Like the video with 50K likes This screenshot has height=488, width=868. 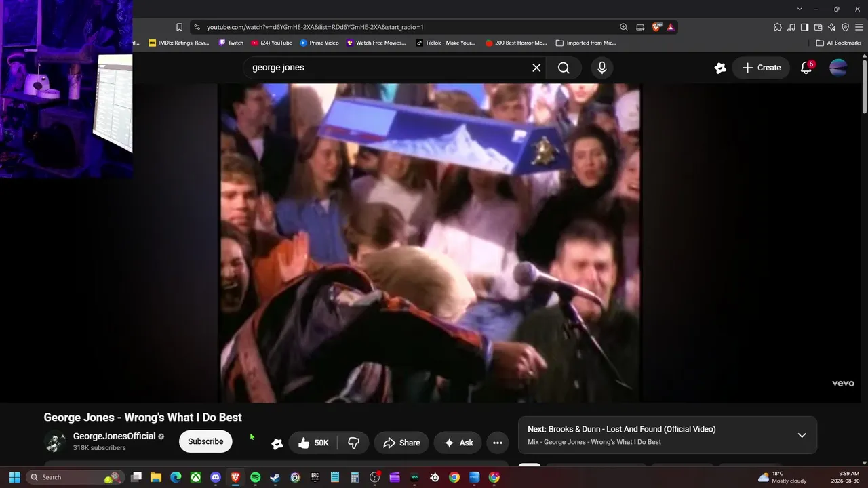coord(313,443)
